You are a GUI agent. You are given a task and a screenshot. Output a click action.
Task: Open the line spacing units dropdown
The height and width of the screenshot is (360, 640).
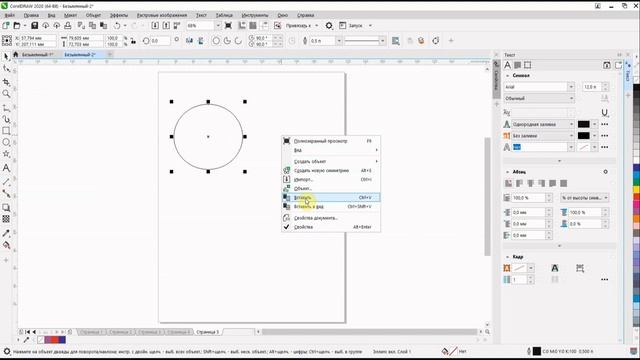coord(584,198)
